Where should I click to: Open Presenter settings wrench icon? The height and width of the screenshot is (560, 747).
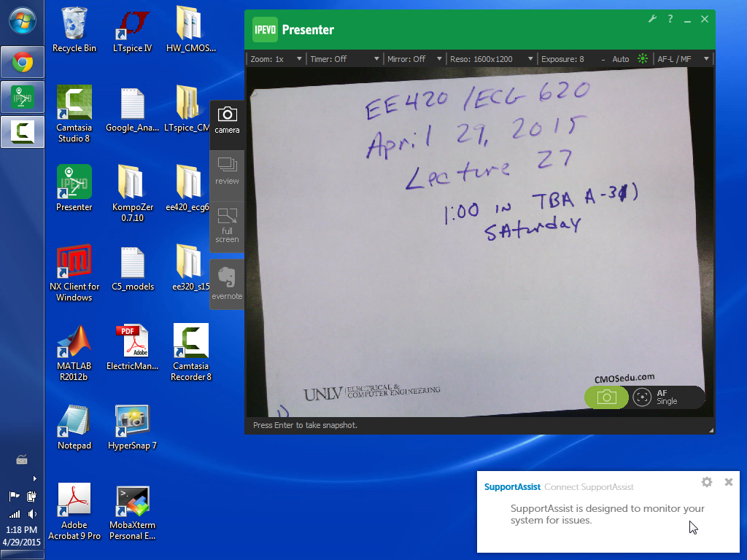[x=652, y=19]
